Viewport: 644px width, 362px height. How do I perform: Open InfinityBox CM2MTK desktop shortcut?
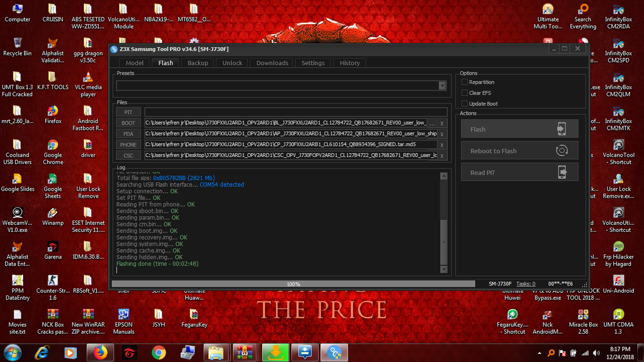click(x=618, y=118)
